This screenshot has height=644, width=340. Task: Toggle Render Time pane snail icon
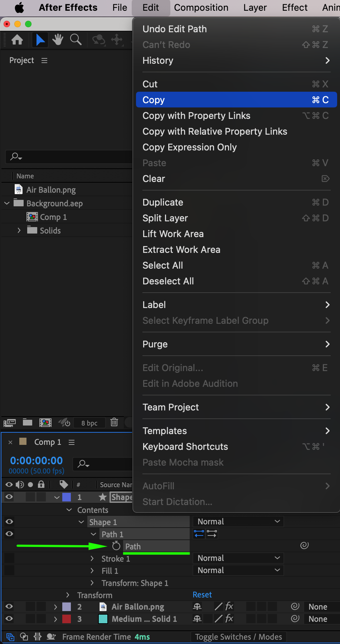[x=52, y=636]
